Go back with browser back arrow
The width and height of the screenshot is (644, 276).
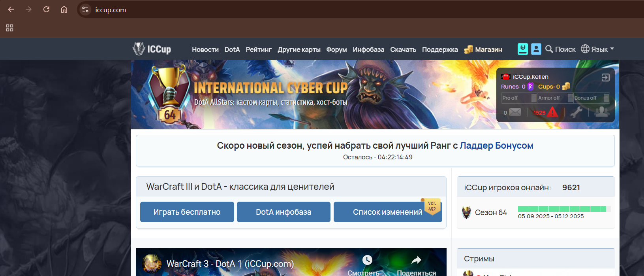(x=11, y=9)
